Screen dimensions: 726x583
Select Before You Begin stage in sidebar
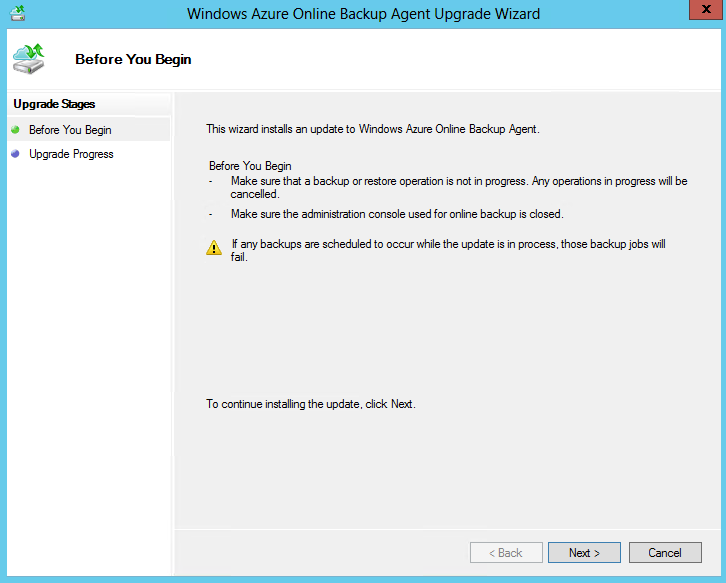(x=70, y=130)
